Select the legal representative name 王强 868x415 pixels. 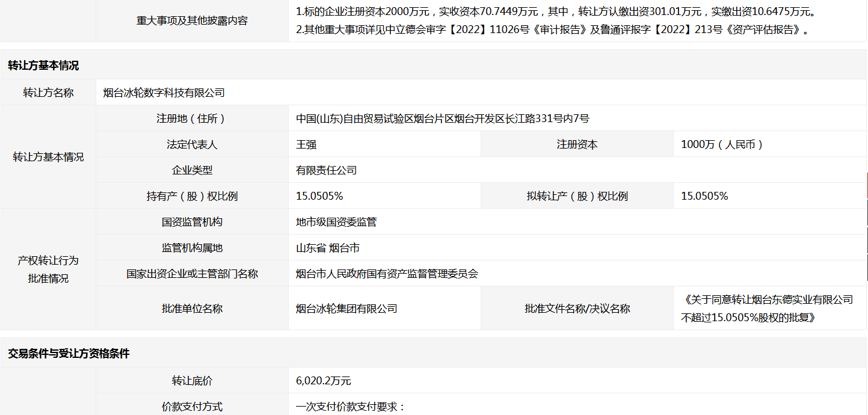[306, 144]
